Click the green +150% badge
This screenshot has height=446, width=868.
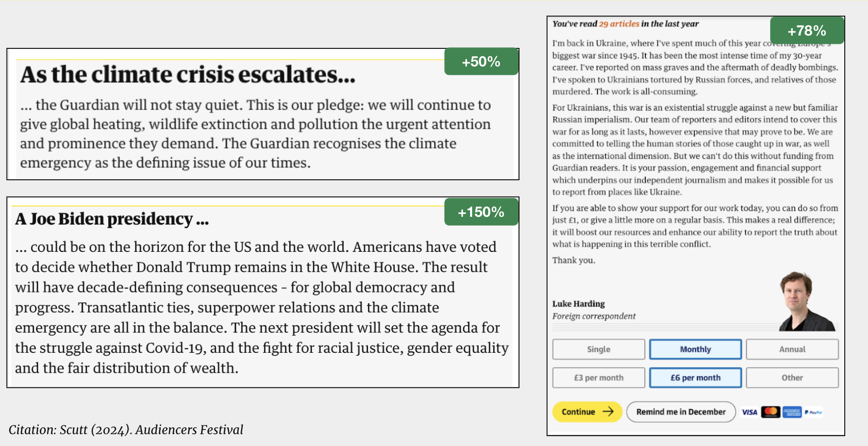(x=480, y=212)
